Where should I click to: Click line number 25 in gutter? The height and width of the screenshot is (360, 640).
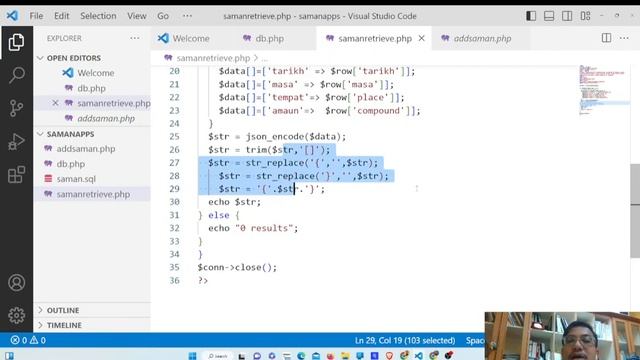click(174, 136)
